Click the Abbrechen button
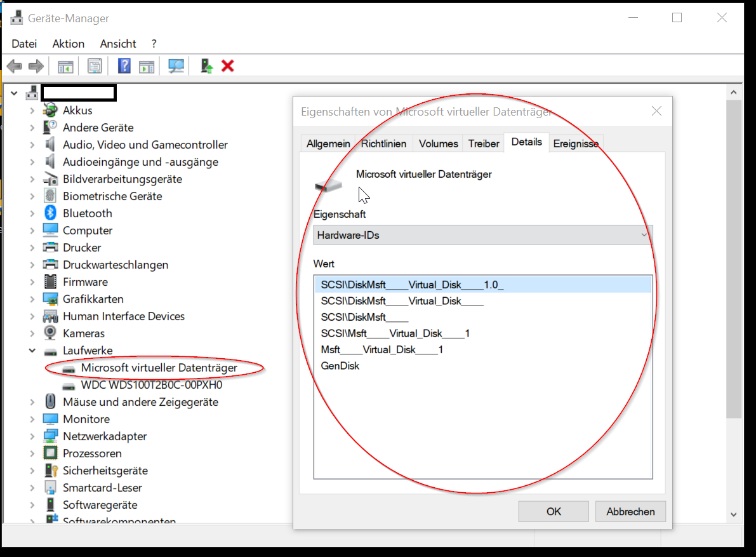Viewport: 756px width, 557px height. 630,512
